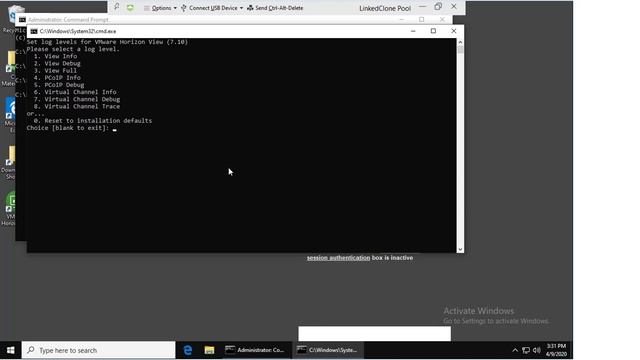This screenshot has height=360, width=640.
Task: Click the '1. View Info' line
Action: 55,56
